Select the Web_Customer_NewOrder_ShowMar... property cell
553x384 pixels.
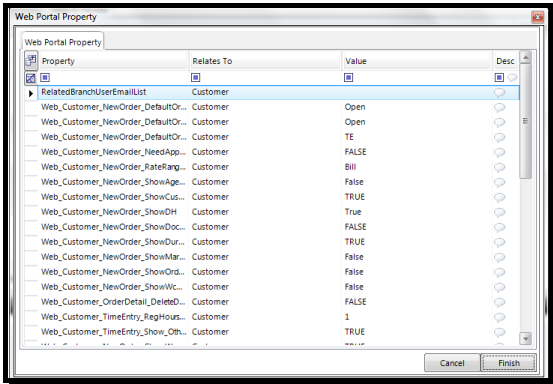coord(114,257)
